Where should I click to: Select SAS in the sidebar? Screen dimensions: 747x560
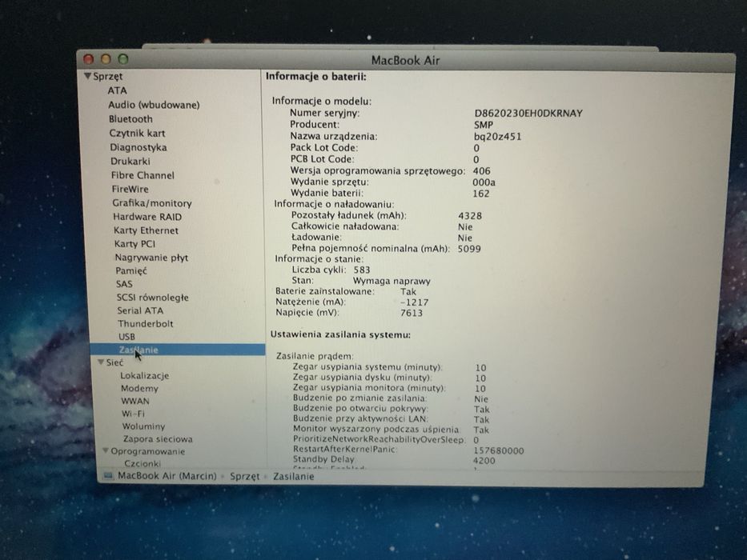pyautogui.click(x=124, y=284)
